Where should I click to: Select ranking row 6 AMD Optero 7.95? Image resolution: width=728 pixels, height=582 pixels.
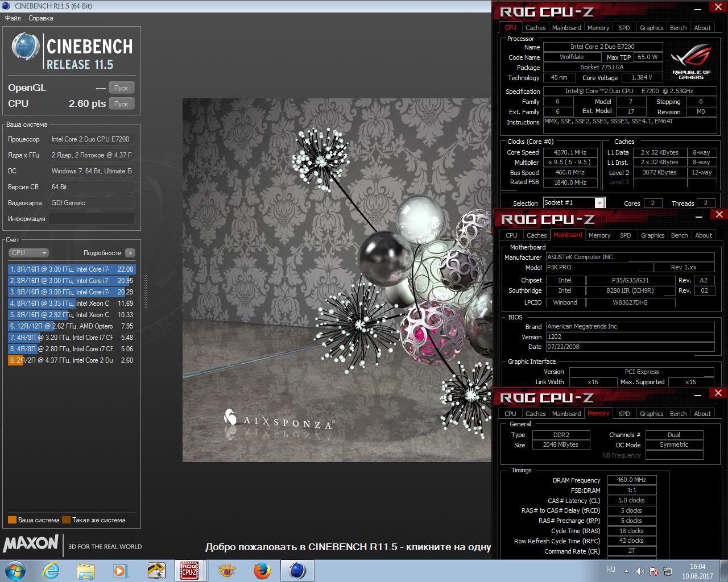[72, 326]
